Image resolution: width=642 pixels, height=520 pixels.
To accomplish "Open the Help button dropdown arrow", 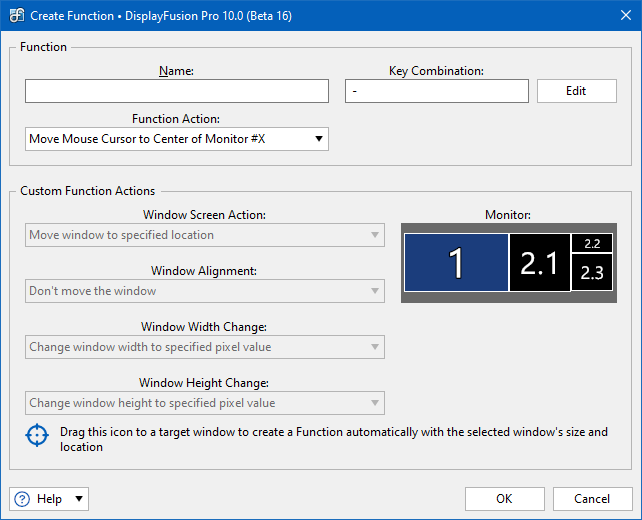I will 79,499.
